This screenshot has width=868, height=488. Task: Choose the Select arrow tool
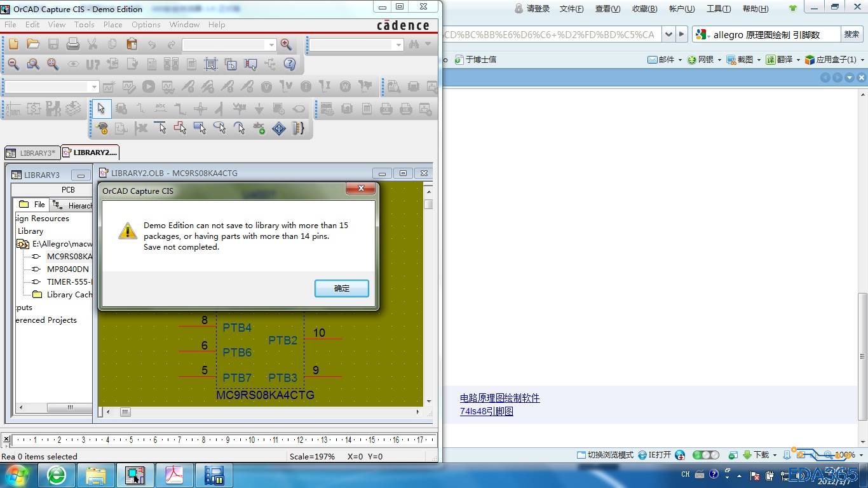coord(102,108)
